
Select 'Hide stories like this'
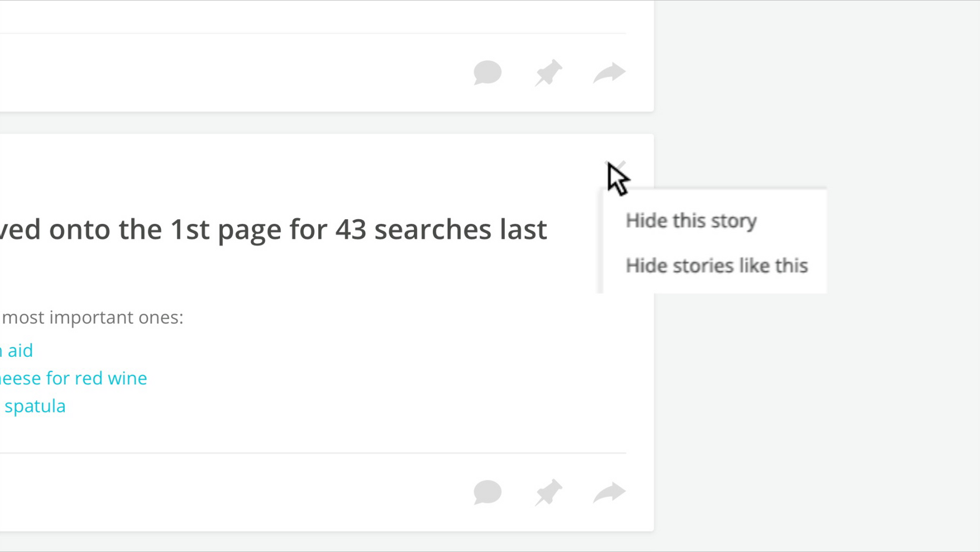(717, 265)
